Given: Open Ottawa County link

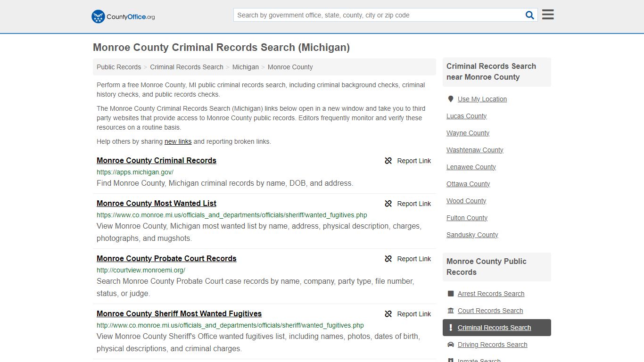Looking at the screenshot, I should (x=468, y=184).
